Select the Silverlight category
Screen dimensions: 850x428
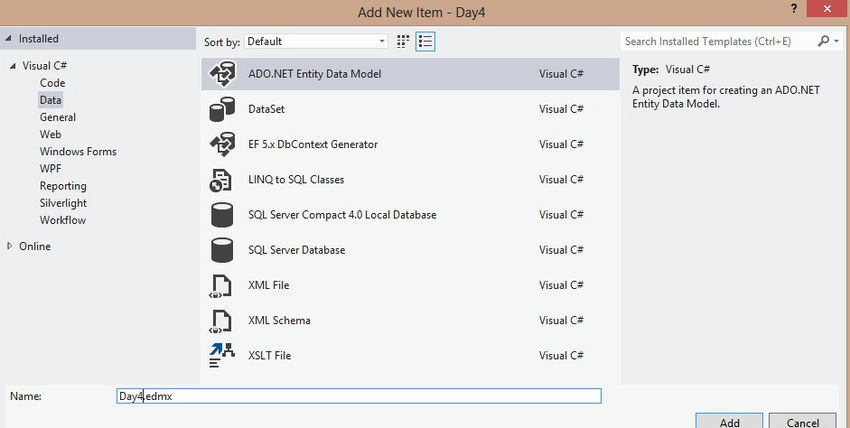pyautogui.click(x=63, y=203)
